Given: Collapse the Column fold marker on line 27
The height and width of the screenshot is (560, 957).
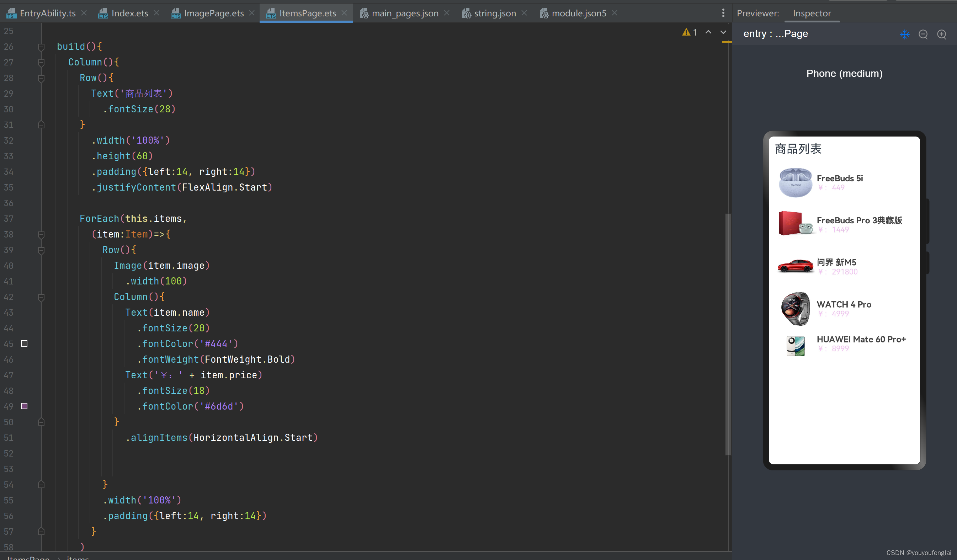Looking at the screenshot, I should click(x=41, y=62).
